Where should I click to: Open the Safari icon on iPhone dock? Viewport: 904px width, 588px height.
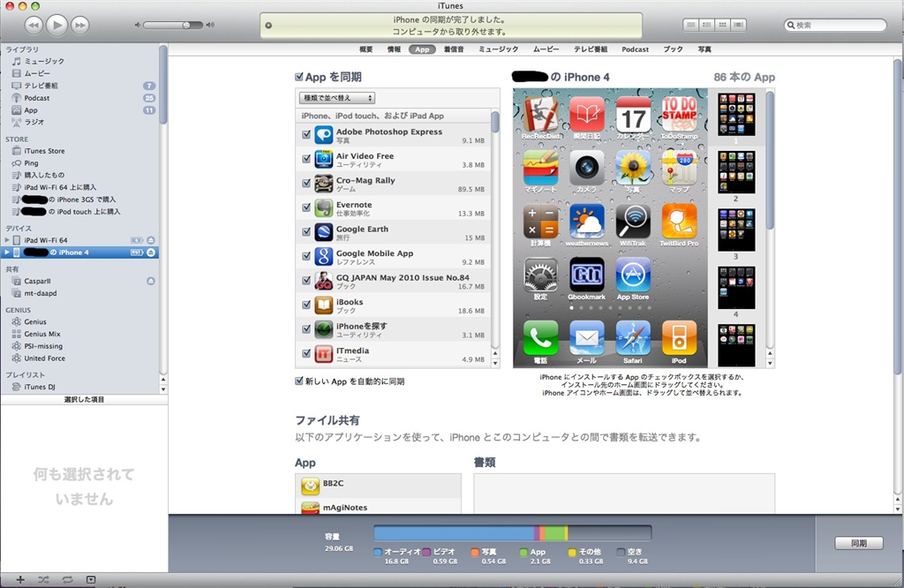pyautogui.click(x=633, y=338)
